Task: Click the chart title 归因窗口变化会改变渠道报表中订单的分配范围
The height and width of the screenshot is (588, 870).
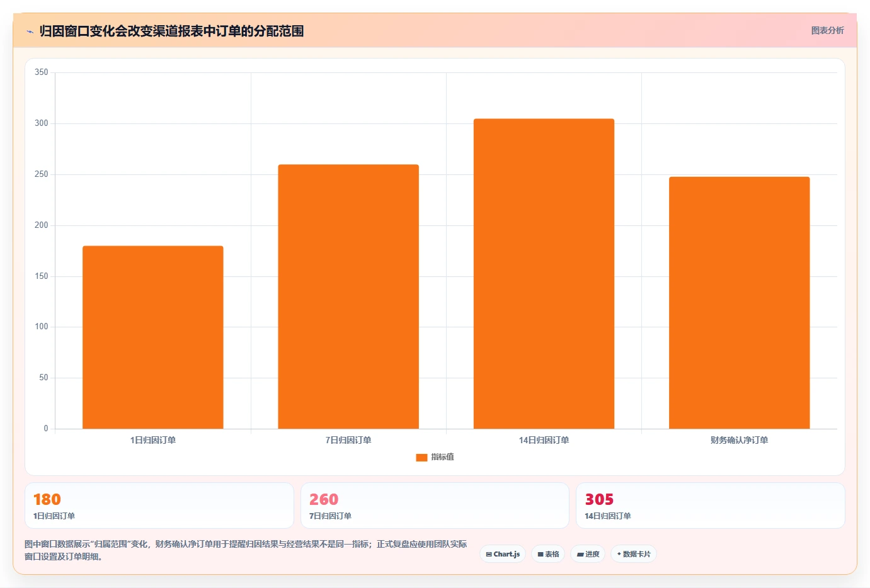Action: point(171,31)
